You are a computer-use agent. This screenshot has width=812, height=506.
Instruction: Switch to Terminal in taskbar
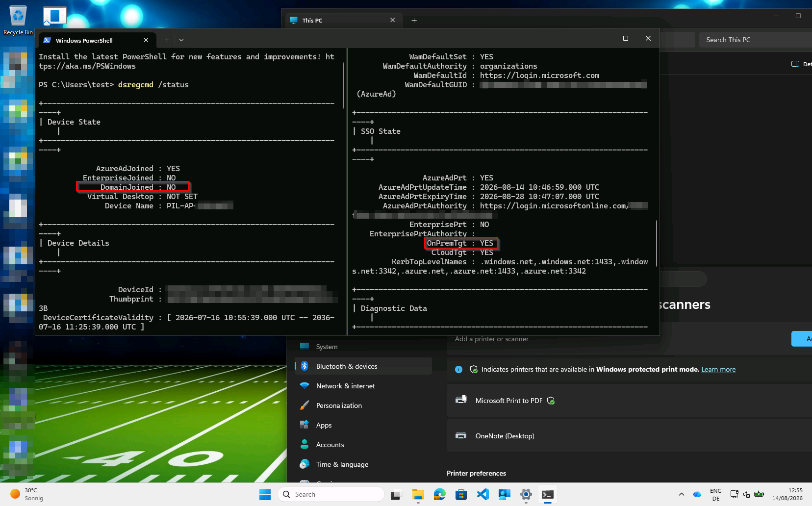point(547,494)
